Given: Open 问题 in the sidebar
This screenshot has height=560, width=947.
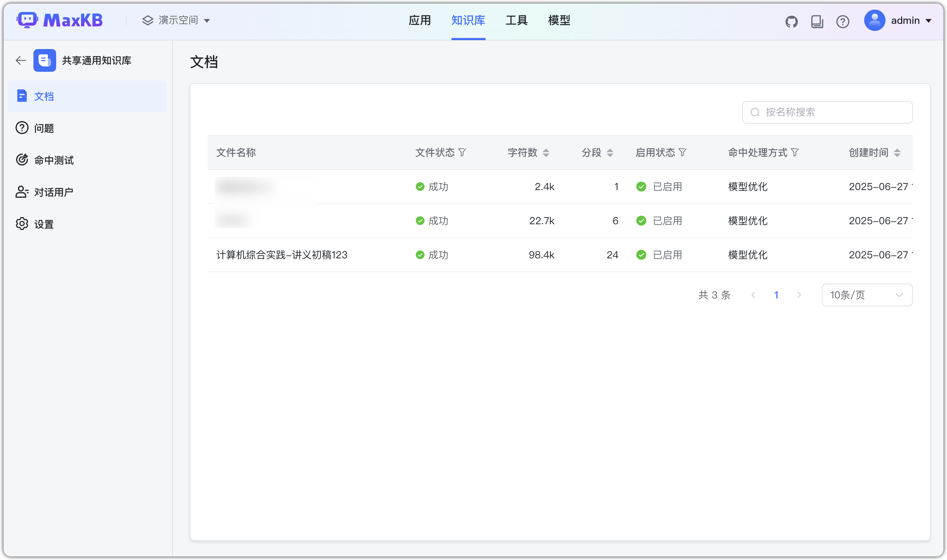Looking at the screenshot, I should click(87, 128).
